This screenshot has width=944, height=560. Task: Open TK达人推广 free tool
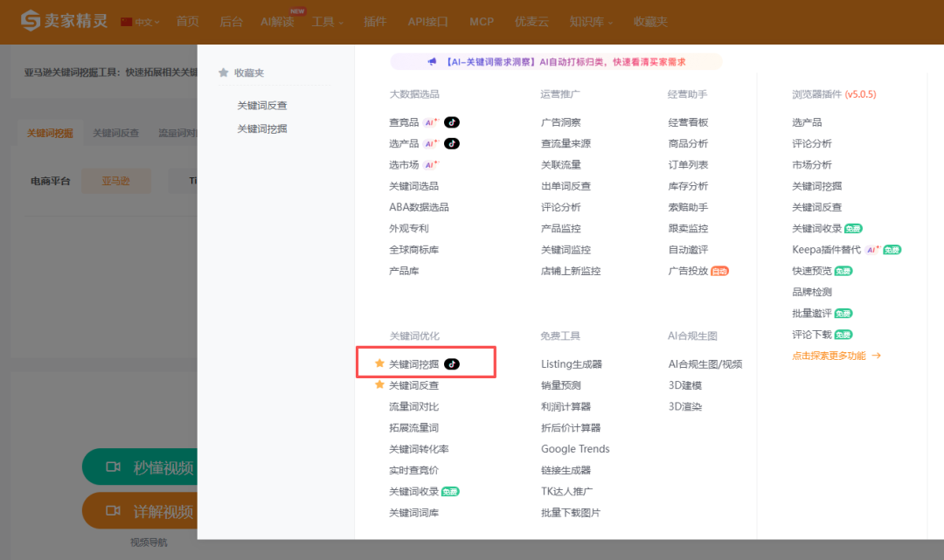(x=567, y=492)
